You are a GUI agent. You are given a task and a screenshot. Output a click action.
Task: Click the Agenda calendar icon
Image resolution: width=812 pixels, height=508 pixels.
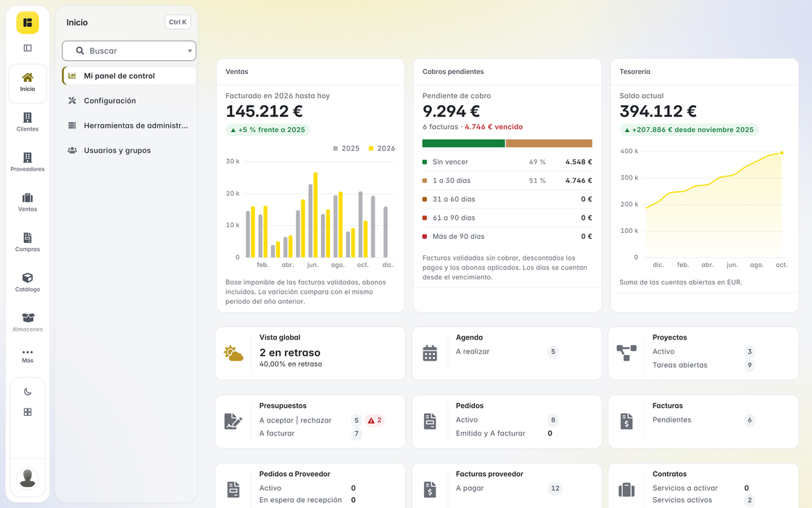point(430,353)
